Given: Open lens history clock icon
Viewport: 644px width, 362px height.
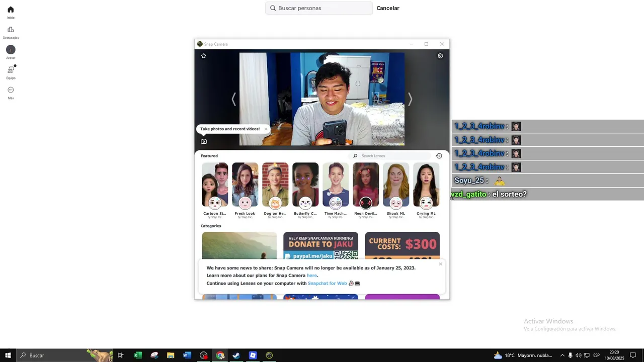Looking at the screenshot, I should [439, 156].
